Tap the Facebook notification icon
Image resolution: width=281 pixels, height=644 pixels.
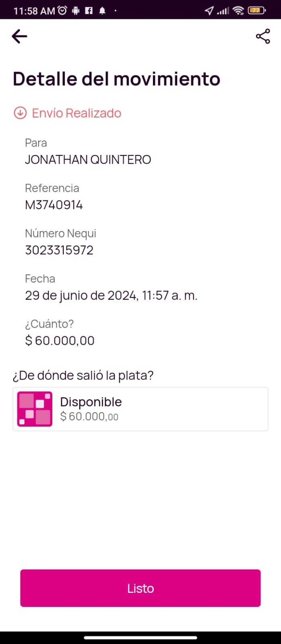point(89,10)
